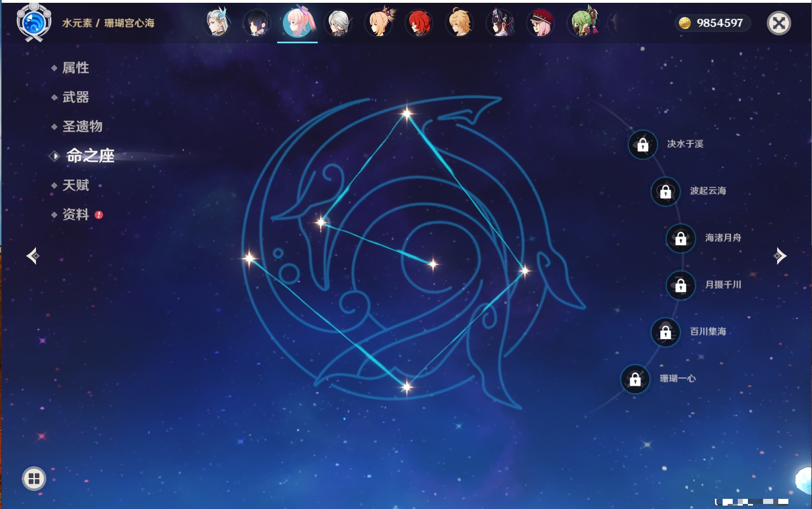Click the lock icon for 百川集海
Screen dimensions: 812x509
tap(665, 332)
